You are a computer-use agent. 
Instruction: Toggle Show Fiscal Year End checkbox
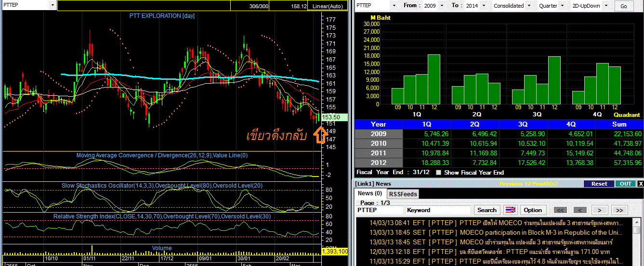[438, 172]
